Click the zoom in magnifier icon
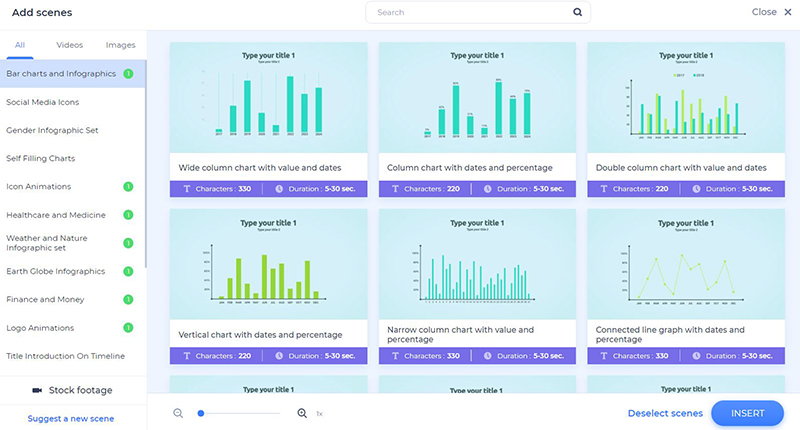This screenshot has width=800, height=430. point(302,413)
